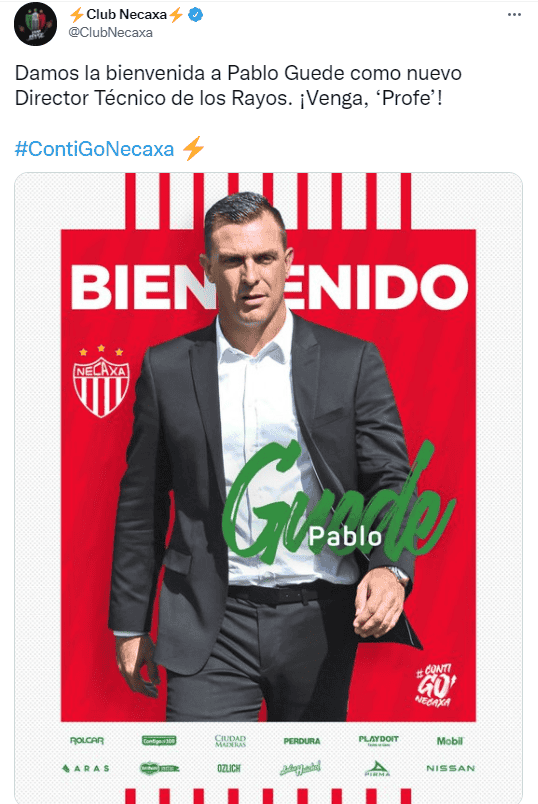Click the blue verified badge
Screen dimensions: 538x804
[195, 15]
